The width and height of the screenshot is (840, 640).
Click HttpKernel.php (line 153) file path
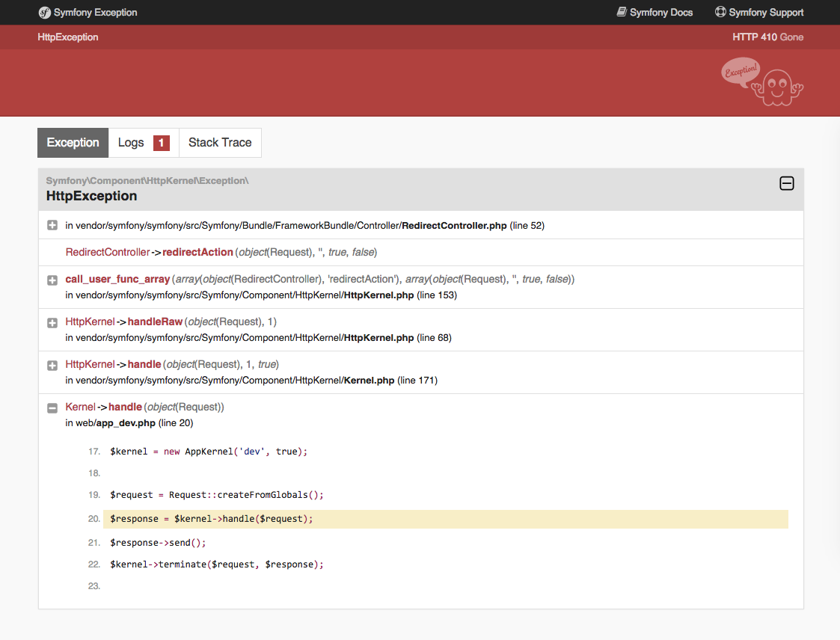pos(261,295)
